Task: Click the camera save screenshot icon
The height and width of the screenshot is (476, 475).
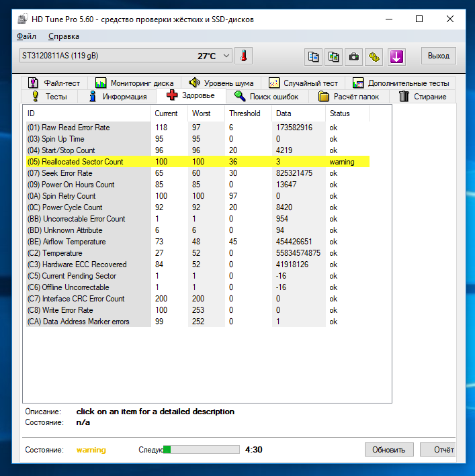Action: tap(353, 57)
